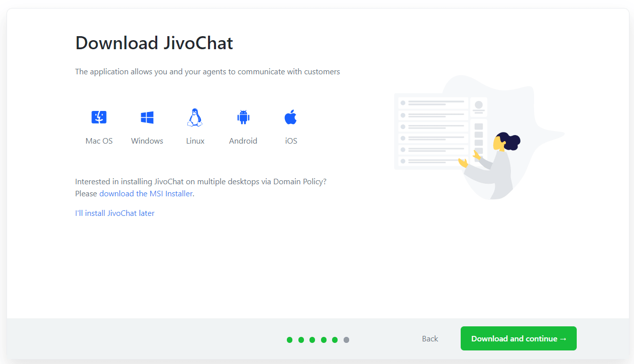Image resolution: width=634 pixels, height=364 pixels.
Task: Go Back to previous step
Action: click(x=430, y=339)
